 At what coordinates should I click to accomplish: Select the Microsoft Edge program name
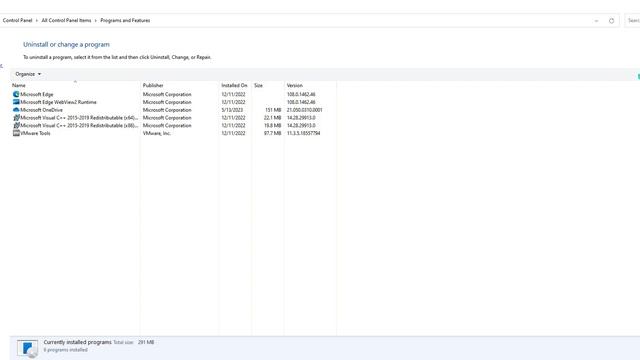(37, 94)
